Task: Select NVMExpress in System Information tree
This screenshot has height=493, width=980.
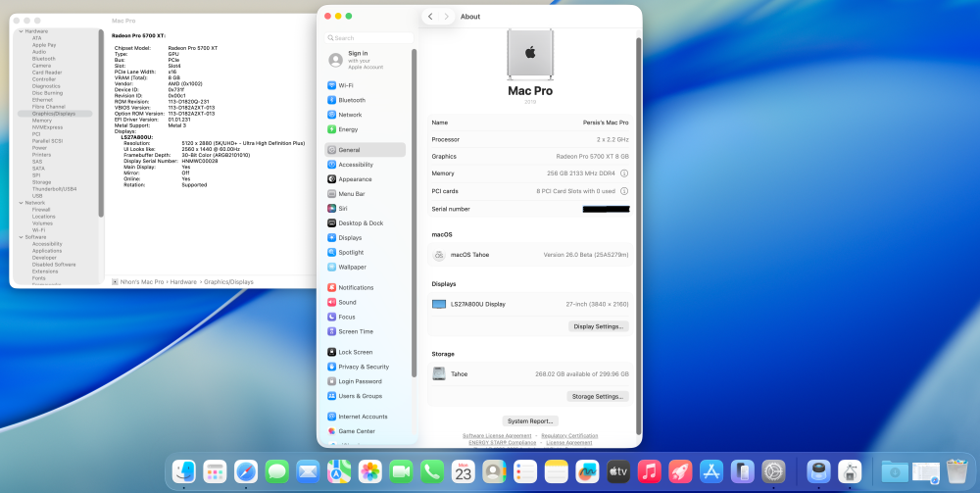Action: tap(47, 127)
